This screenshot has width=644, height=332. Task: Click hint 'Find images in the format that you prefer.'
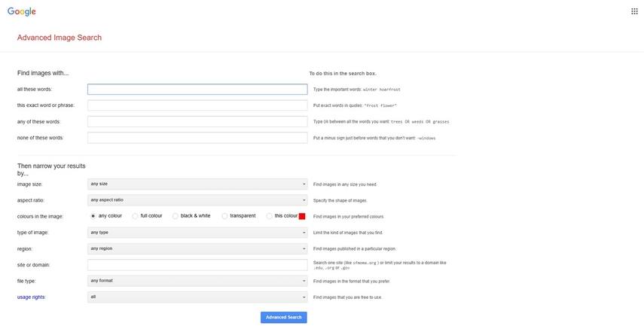coord(352,281)
